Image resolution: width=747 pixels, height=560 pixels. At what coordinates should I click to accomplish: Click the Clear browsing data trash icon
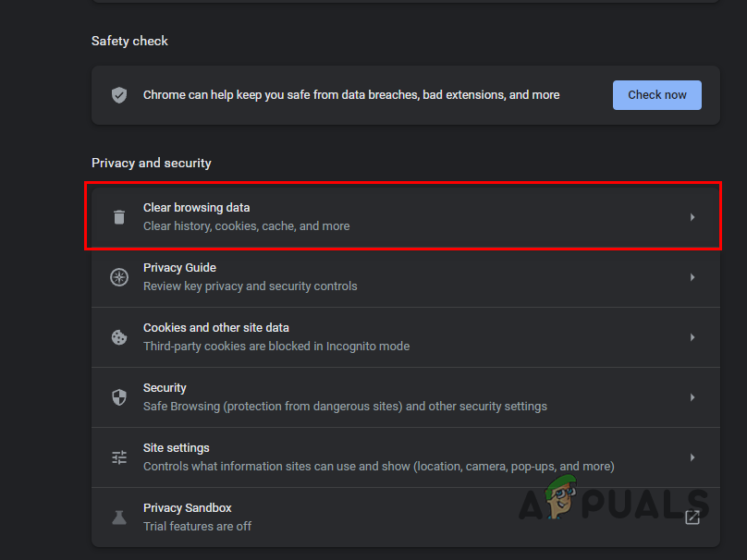coord(118,216)
